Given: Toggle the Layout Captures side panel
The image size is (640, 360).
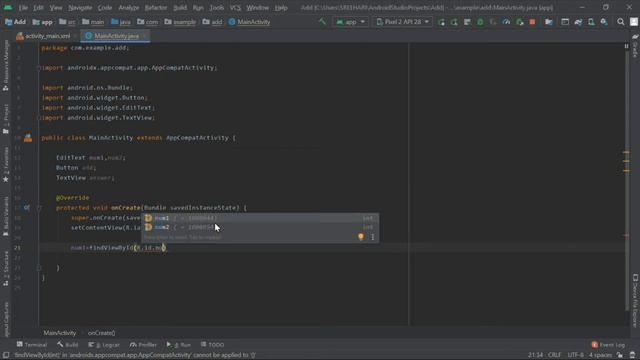Looking at the screenshot, I should (x=6, y=320).
